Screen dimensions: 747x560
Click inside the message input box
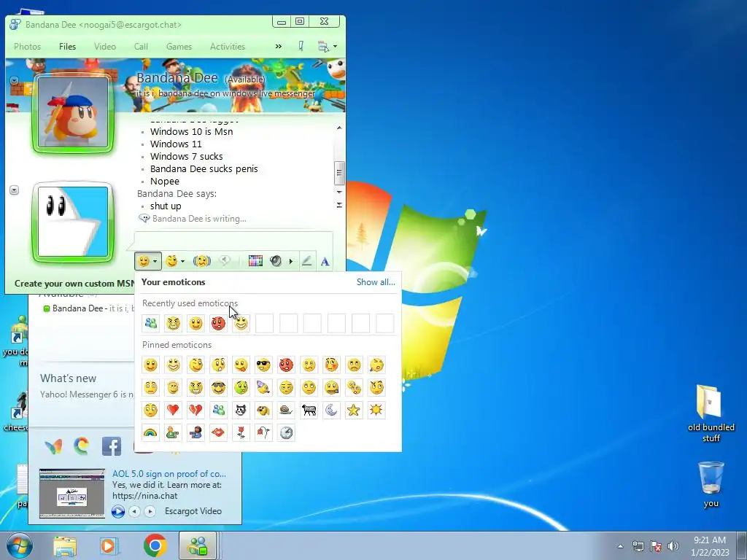pyautogui.click(x=233, y=240)
